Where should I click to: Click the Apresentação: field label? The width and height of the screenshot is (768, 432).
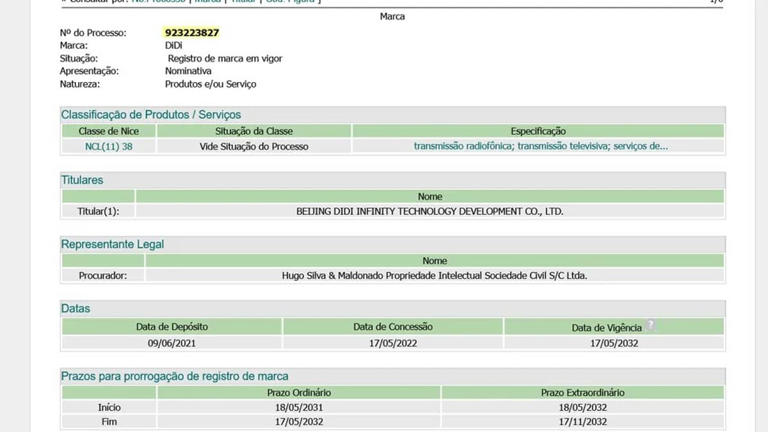click(x=89, y=71)
